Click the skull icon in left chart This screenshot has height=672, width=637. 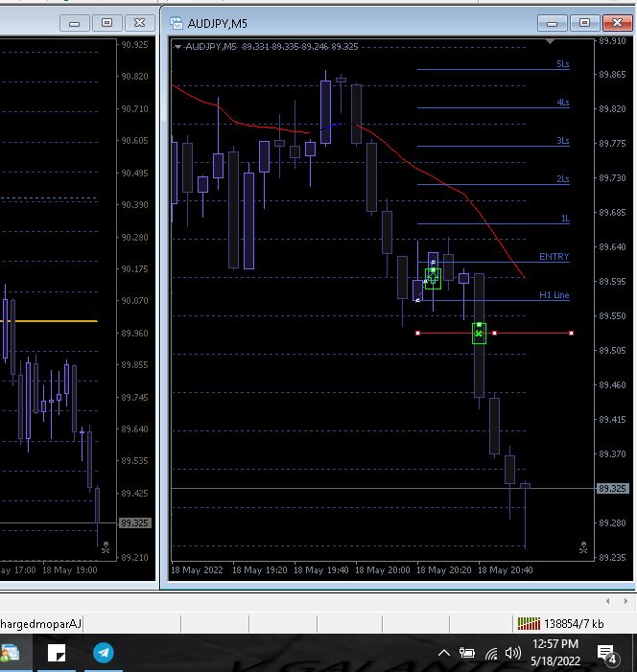[x=106, y=547]
